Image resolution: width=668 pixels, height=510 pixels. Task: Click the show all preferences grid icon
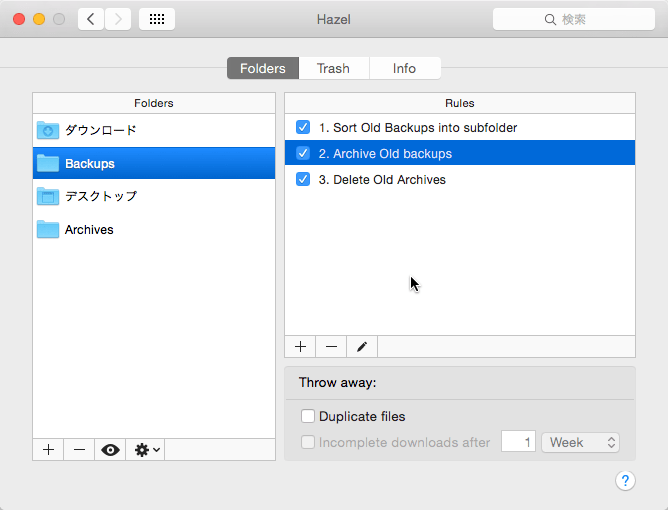coord(157,19)
